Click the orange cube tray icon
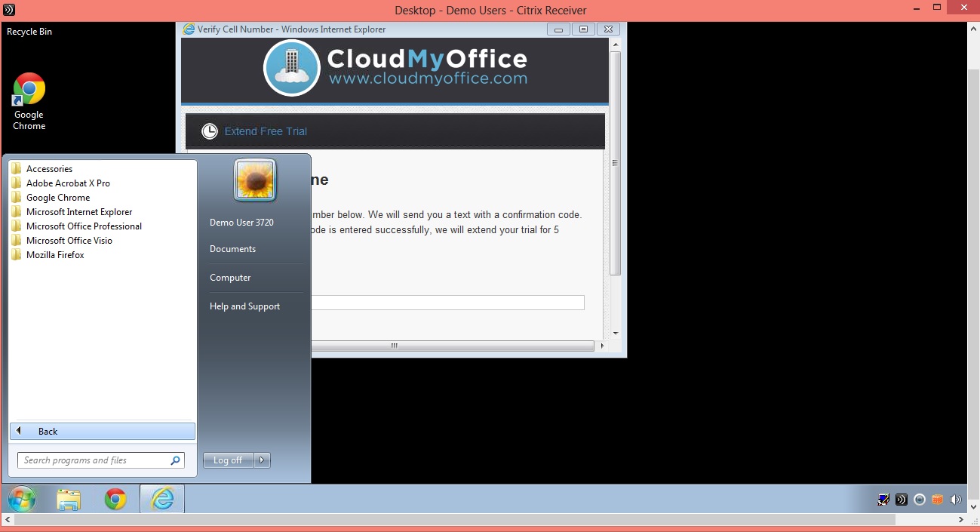Screen dimensions: 980x532 [938, 500]
